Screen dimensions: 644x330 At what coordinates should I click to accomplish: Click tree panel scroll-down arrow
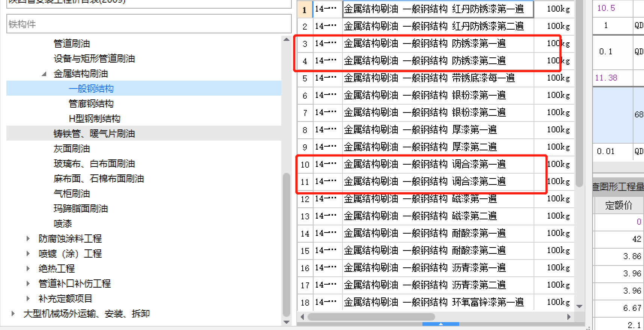(x=287, y=322)
